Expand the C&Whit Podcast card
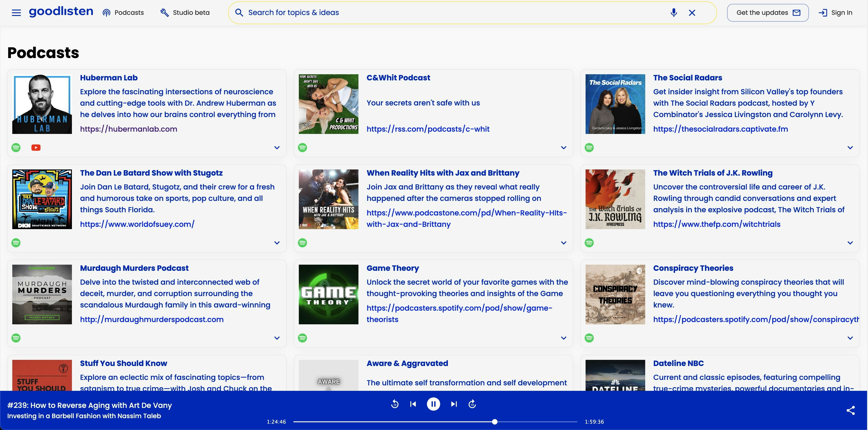The image size is (868, 430). click(x=563, y=147)
